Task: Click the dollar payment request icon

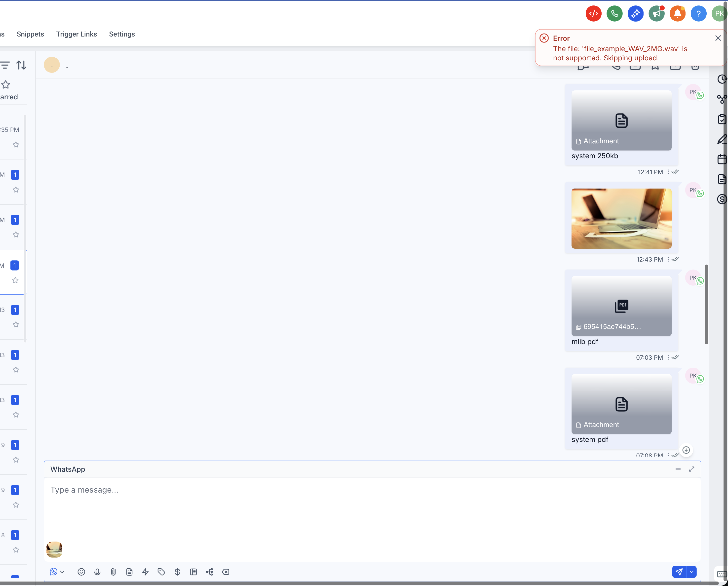Action: click(177, 572)
